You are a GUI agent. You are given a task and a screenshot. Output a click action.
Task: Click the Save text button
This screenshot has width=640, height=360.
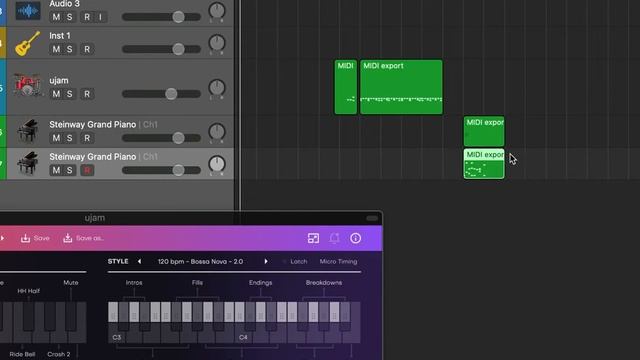pos(42,238)
